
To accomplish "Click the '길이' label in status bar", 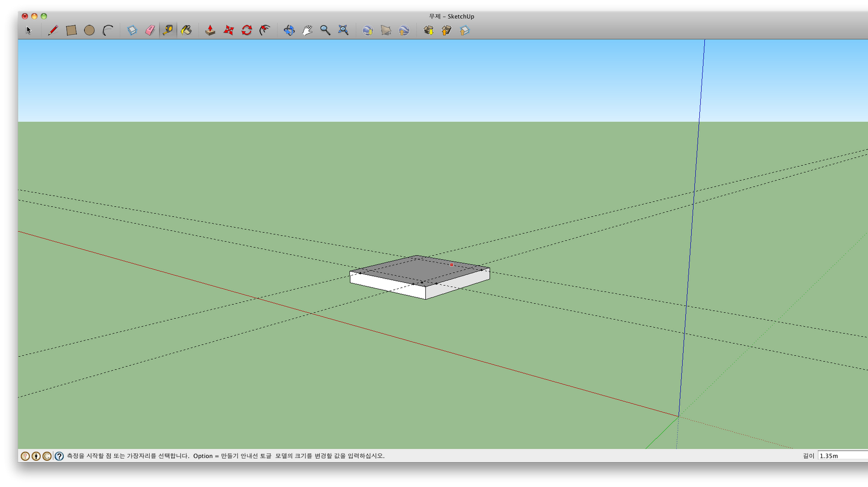I will tap(808, 456).
